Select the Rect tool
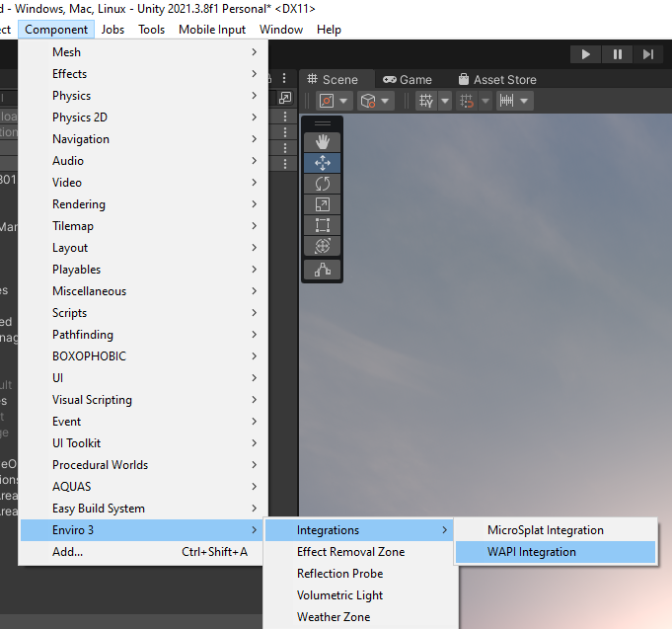 click(323, 225)
